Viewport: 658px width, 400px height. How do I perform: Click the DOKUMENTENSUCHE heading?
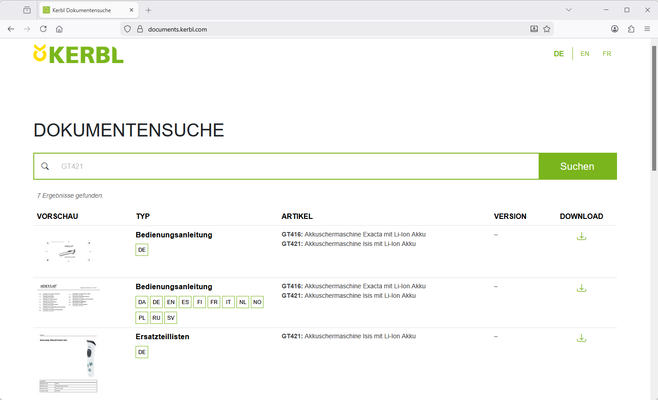coord(129,130)
